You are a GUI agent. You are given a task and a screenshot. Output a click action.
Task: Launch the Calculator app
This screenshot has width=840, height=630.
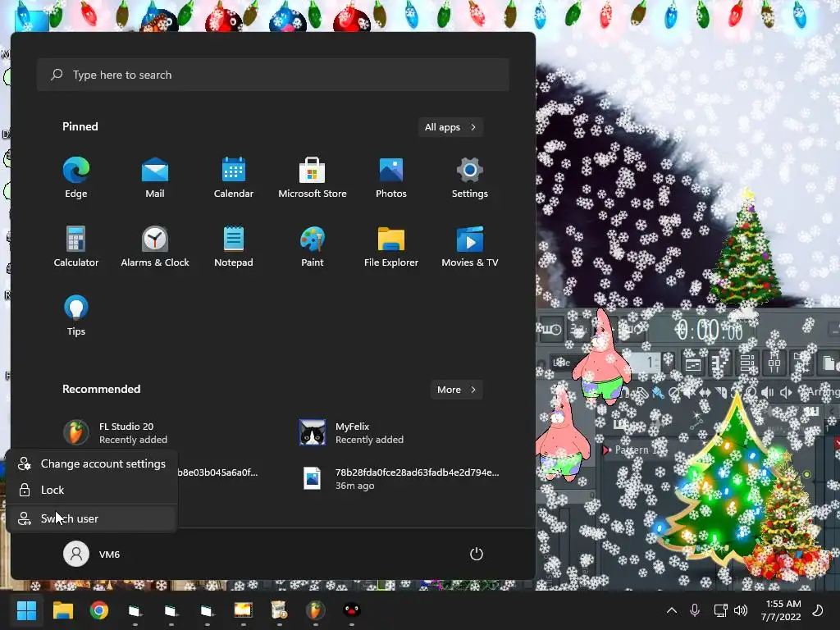point(76,246)
